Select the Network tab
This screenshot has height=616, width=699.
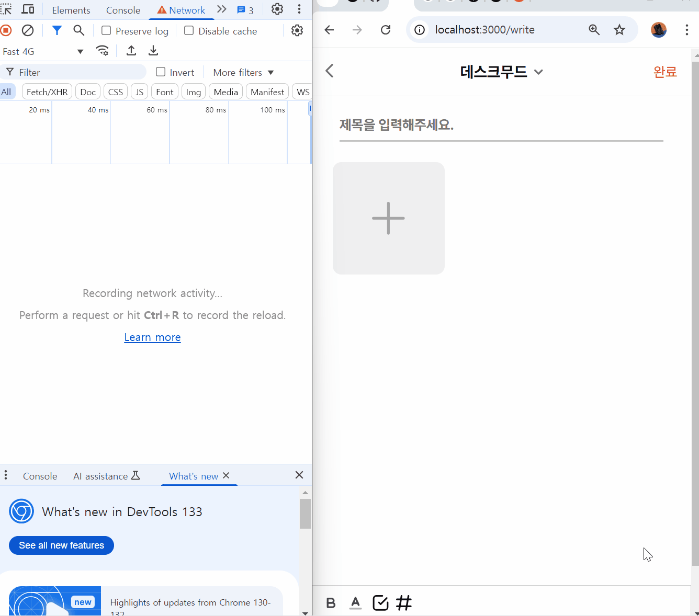(182, 10)
